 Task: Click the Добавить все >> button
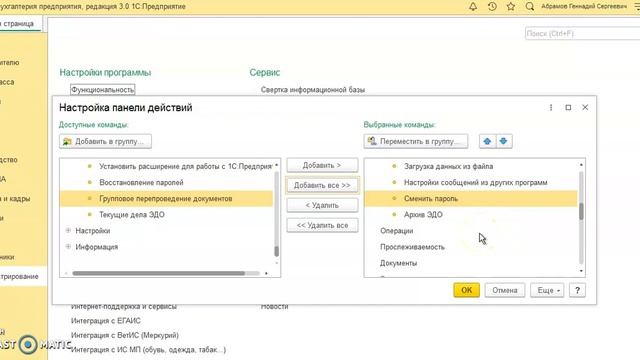[x=322, y=185]
